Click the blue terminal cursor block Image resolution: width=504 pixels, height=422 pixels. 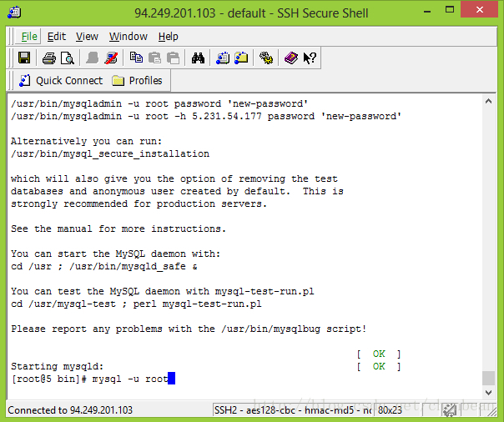click(171, 379)
